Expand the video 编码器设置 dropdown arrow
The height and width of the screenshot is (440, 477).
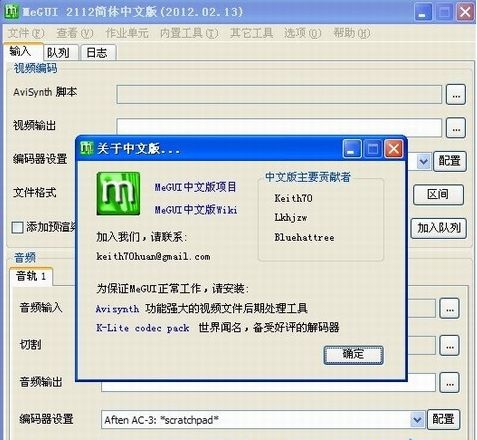click(x=423, y=162)
